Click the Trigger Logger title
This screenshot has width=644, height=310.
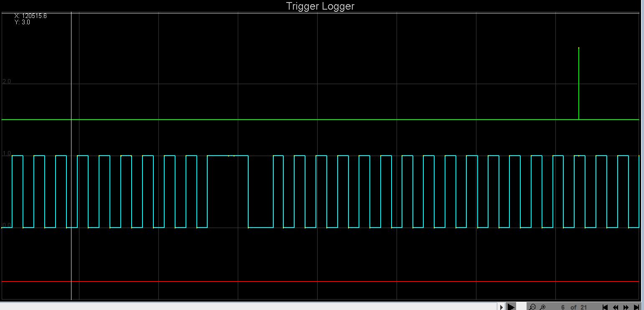(320, 6)
